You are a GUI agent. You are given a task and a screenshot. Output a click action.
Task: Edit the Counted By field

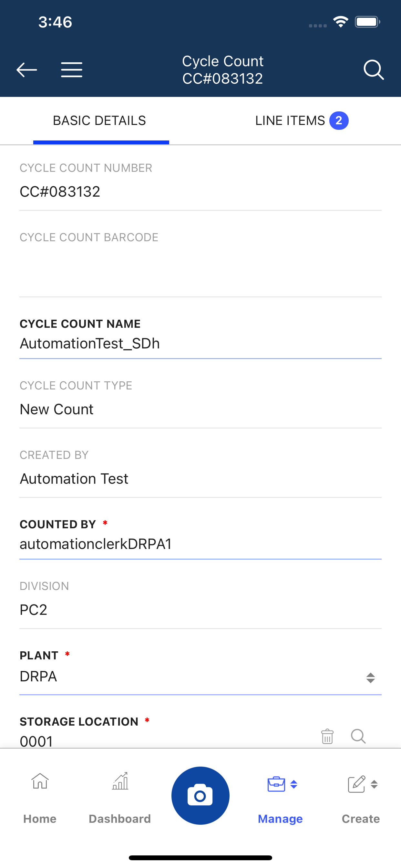coord(200,544)
